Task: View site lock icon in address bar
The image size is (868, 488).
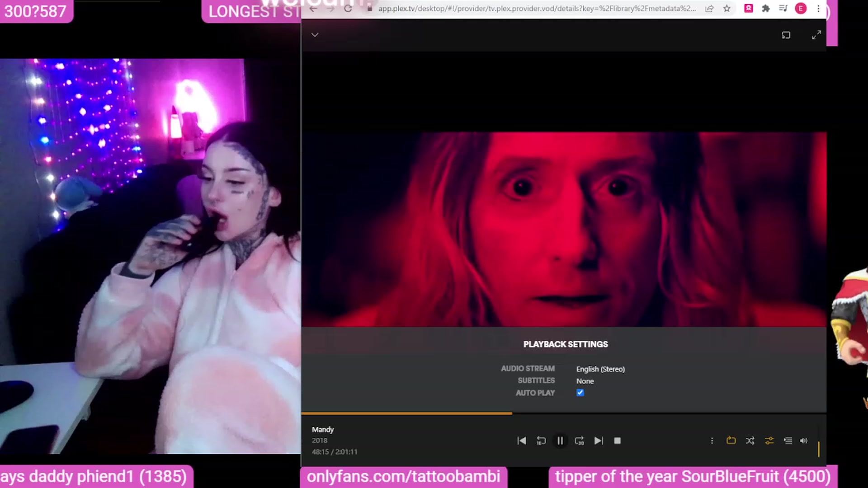Action: 369,9
